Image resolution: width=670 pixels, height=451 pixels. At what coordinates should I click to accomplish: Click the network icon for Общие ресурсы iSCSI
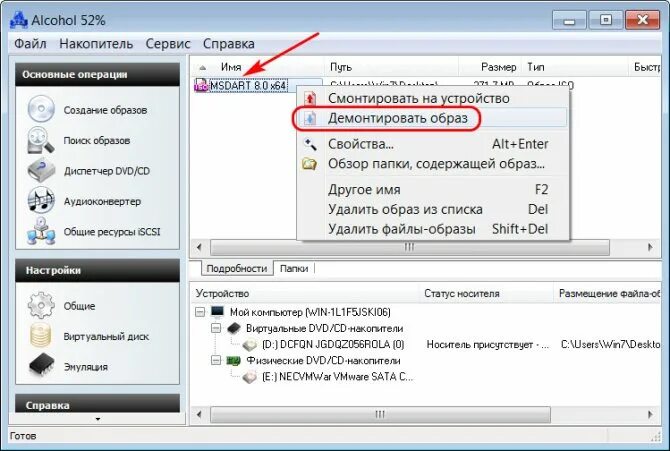pyautogui.click(x=41, y=231)
